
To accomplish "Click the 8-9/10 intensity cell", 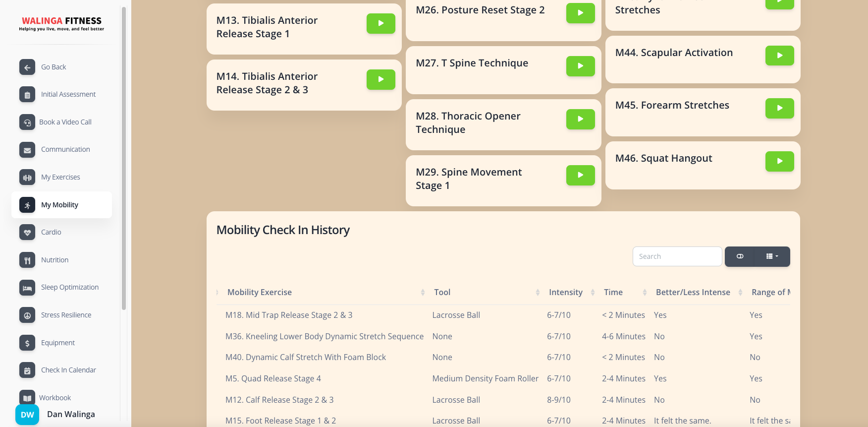I will click(x=558, y=400).
